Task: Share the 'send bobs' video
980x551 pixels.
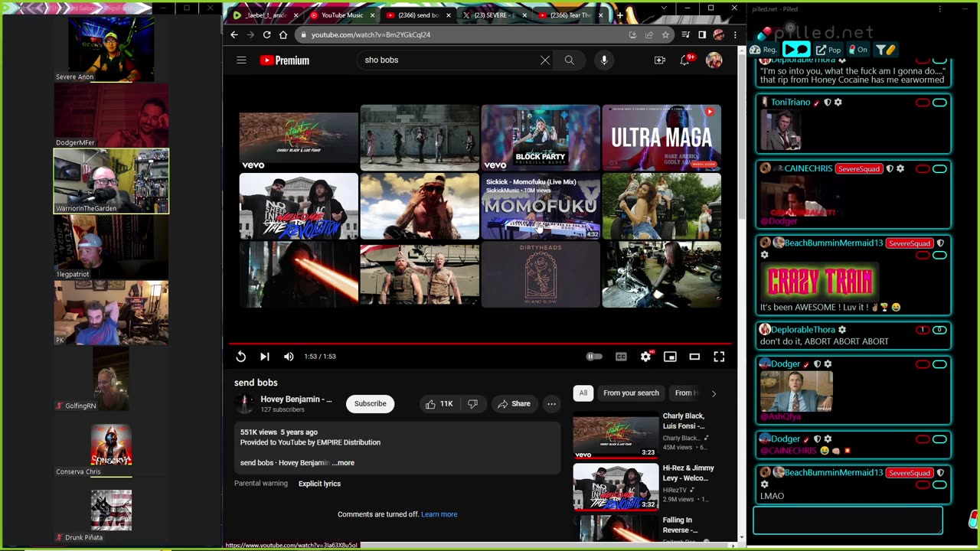Action: pos(514,404)
